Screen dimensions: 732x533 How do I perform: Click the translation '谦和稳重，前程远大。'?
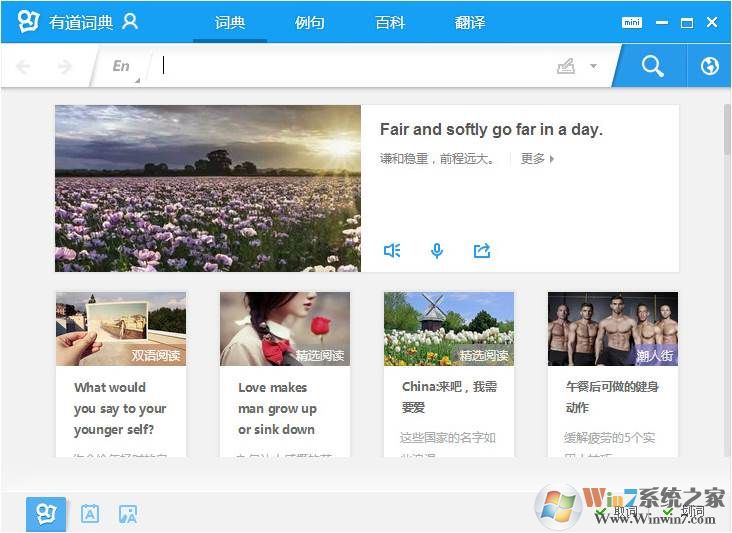pos(437,159)
